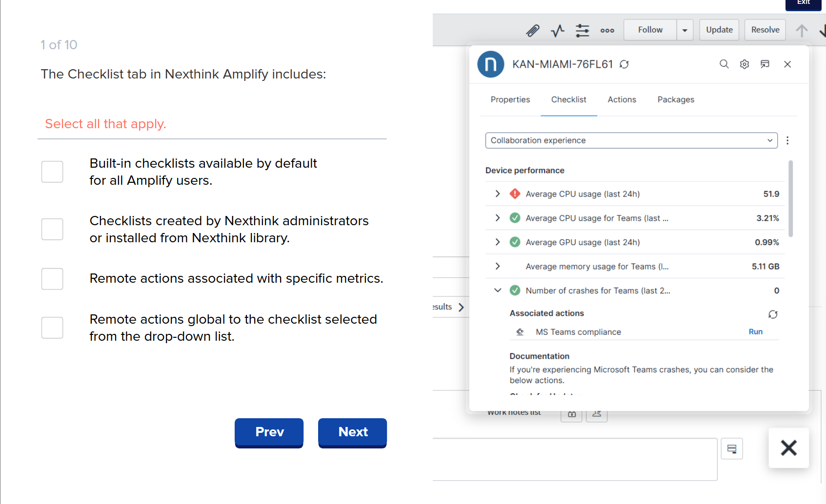Refresh the KAN-MIAMI-76FL61 device data
The image size is (826, 504).
coord(625,64)
